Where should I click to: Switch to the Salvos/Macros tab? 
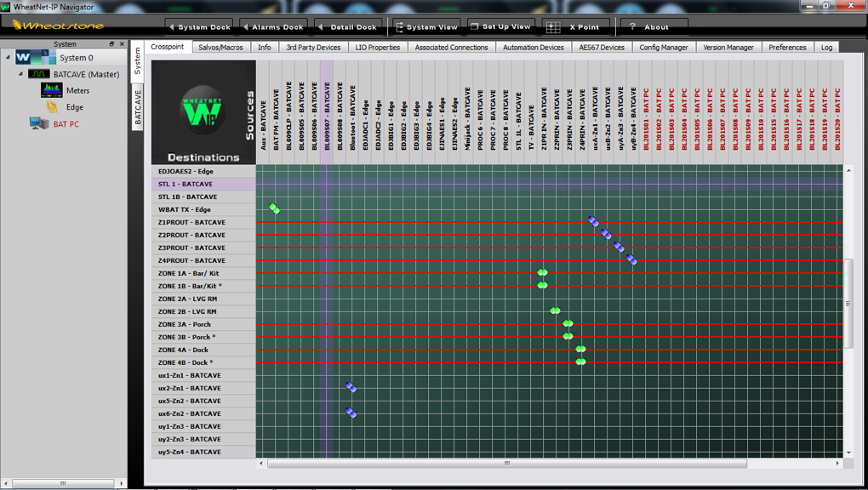click(x=220, y=47)
